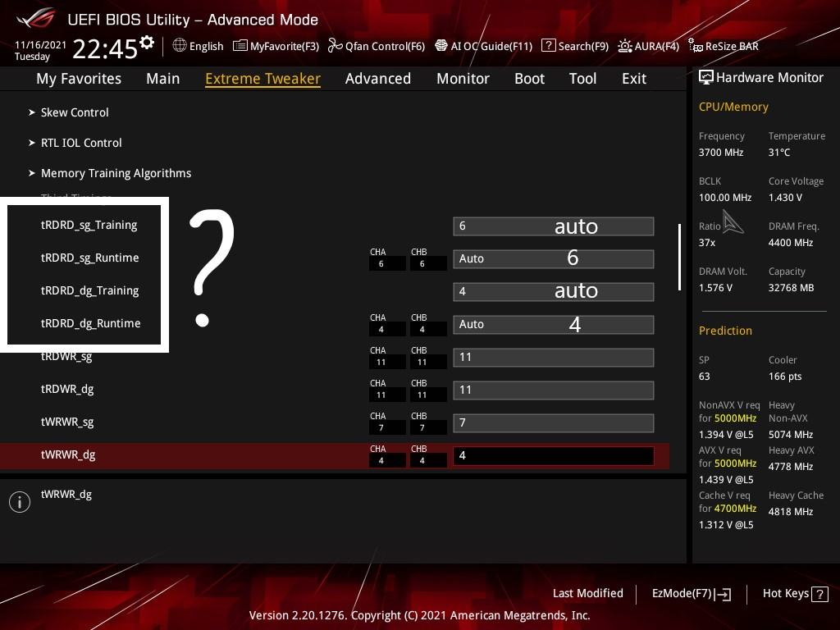Click the 4400 MHz DRAM Freq. value

(791, 243)
